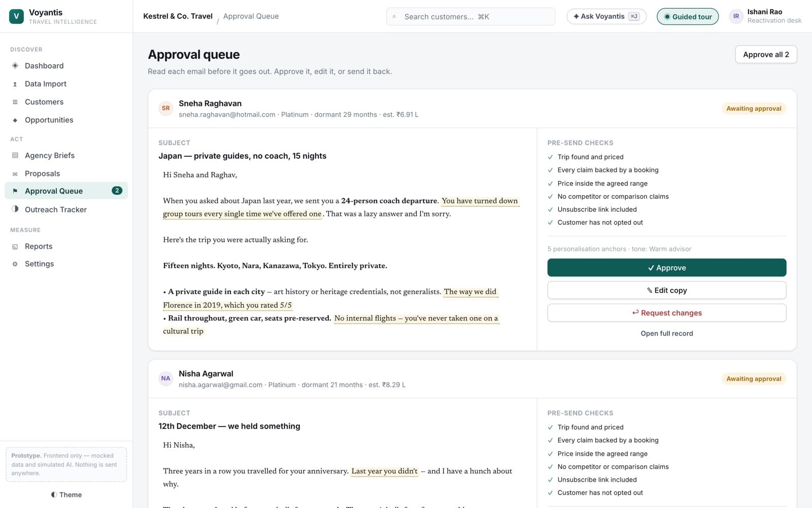Click the Approval Queue flag icon

tap(15, 191)
